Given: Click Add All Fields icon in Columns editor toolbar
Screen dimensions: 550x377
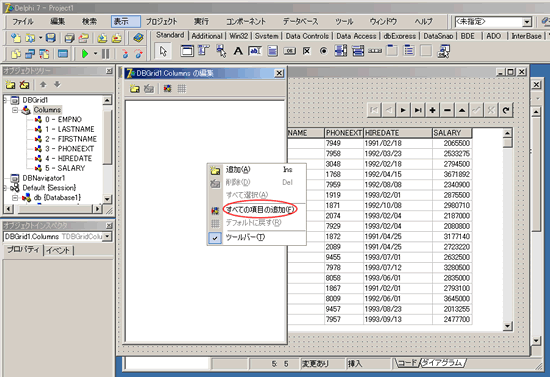Looking at the screenshot, I should coord(168,89).
